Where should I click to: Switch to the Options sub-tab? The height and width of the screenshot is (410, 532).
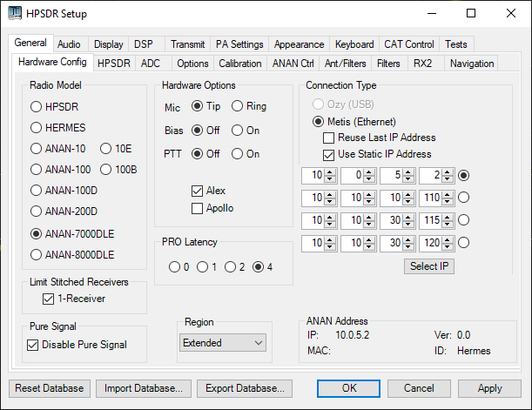[x=192, y=64]
